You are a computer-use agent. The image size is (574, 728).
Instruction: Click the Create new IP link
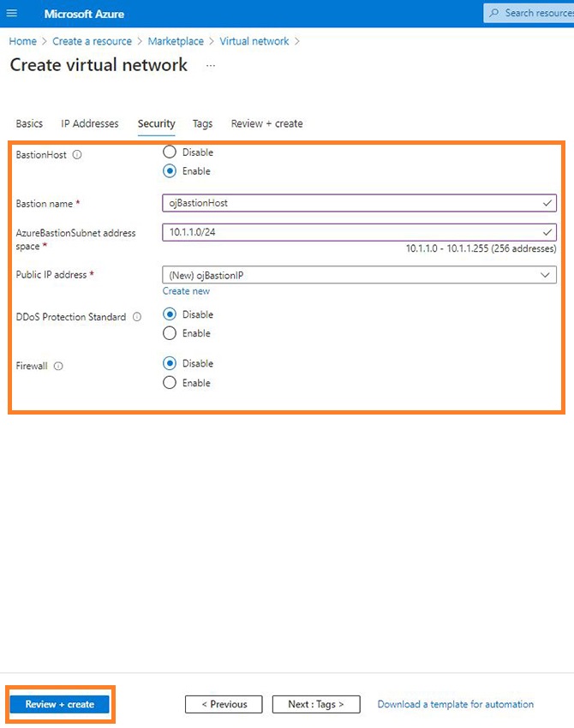(x=186, y=291)
